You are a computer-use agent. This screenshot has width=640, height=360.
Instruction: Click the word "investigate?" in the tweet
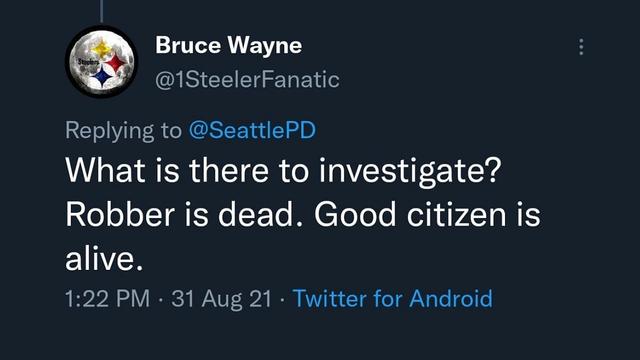410,171
